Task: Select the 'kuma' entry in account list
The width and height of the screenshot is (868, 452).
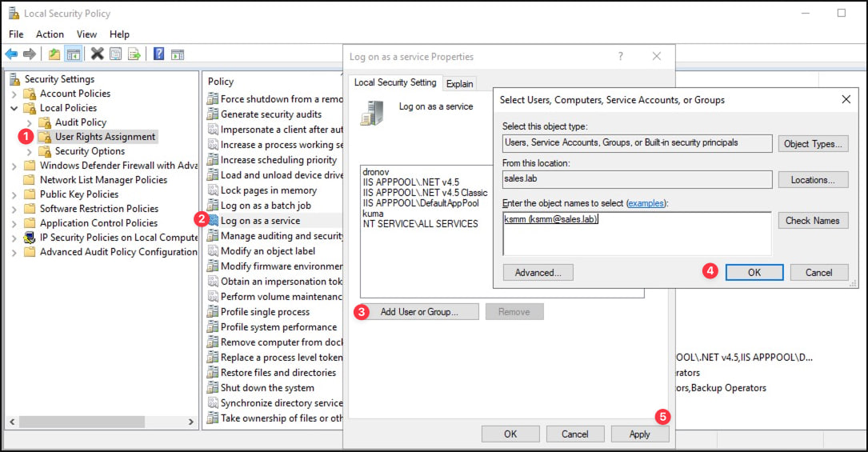Action: click(373, 213)
